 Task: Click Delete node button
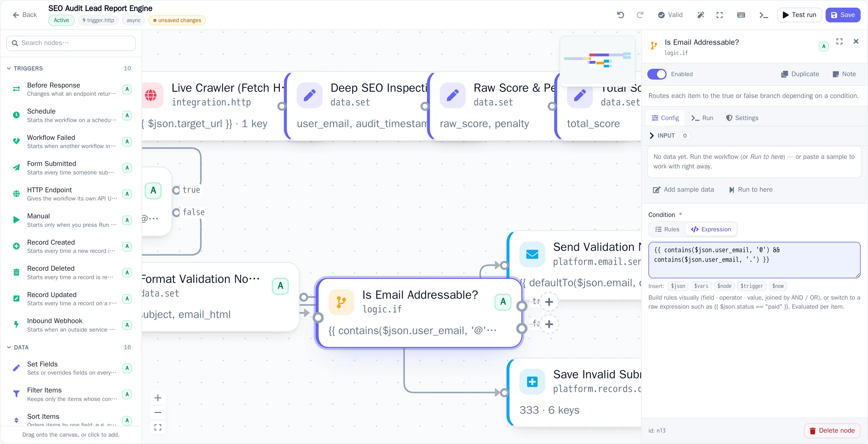[832, 430]
